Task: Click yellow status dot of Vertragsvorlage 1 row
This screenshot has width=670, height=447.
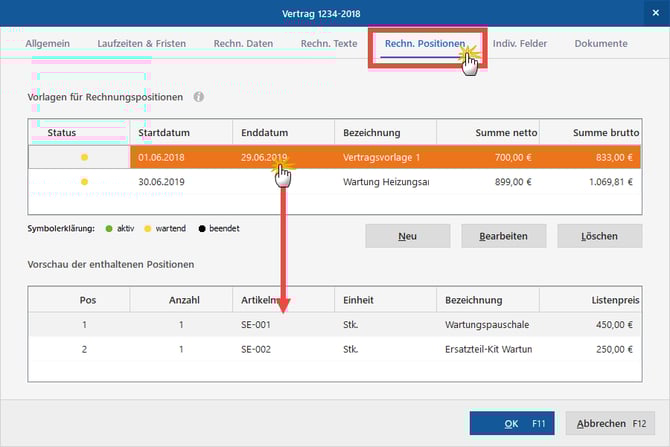Action: click(x=84, y=157)
